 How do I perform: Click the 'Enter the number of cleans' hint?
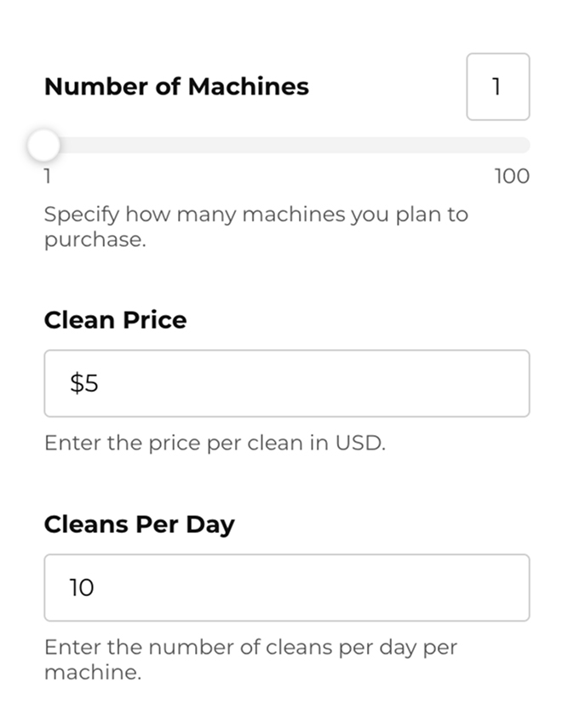pos(250,647)
